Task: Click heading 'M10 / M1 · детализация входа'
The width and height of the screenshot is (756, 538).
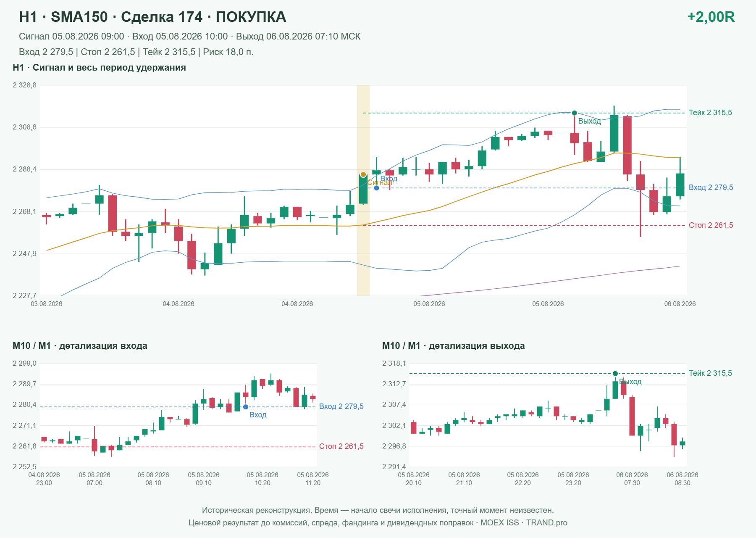Action: pos(80,346)
